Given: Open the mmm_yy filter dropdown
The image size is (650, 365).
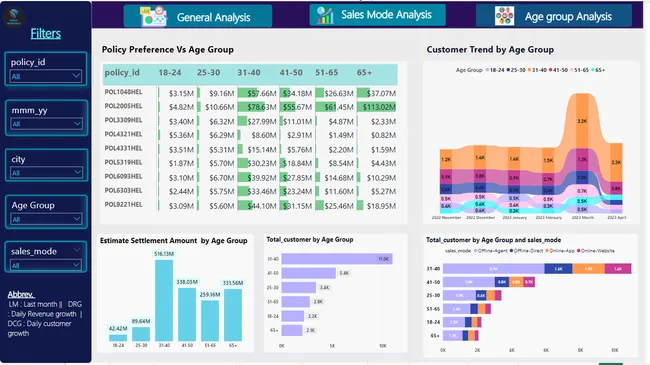Looking at the screenshot, I should point(46,124).
